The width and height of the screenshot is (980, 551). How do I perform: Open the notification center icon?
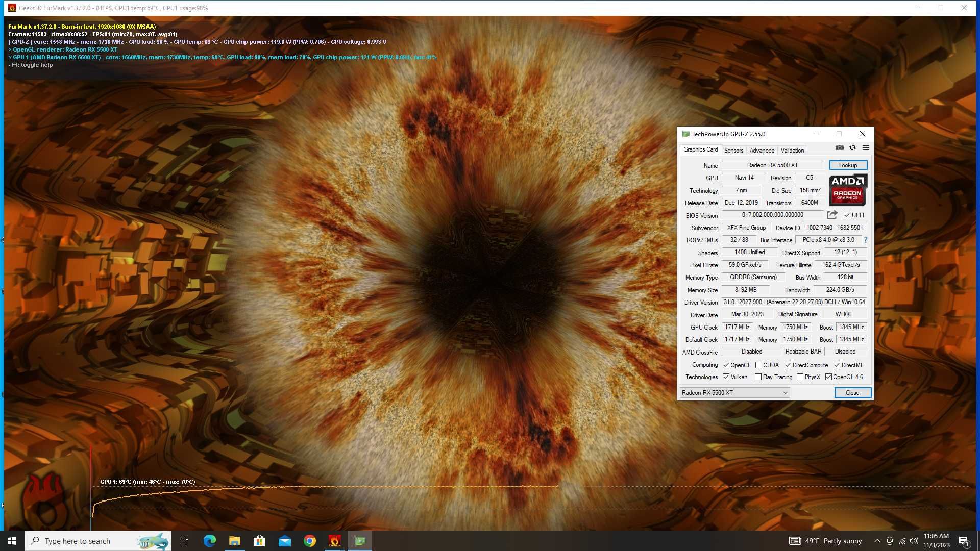tap(964, 541)
